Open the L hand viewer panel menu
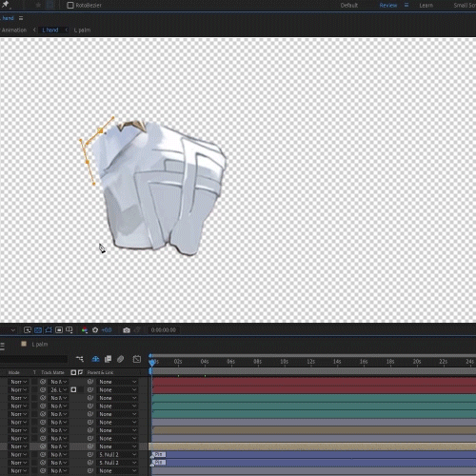Viewport: 476px width, 476px height. (x=21, y=18)
